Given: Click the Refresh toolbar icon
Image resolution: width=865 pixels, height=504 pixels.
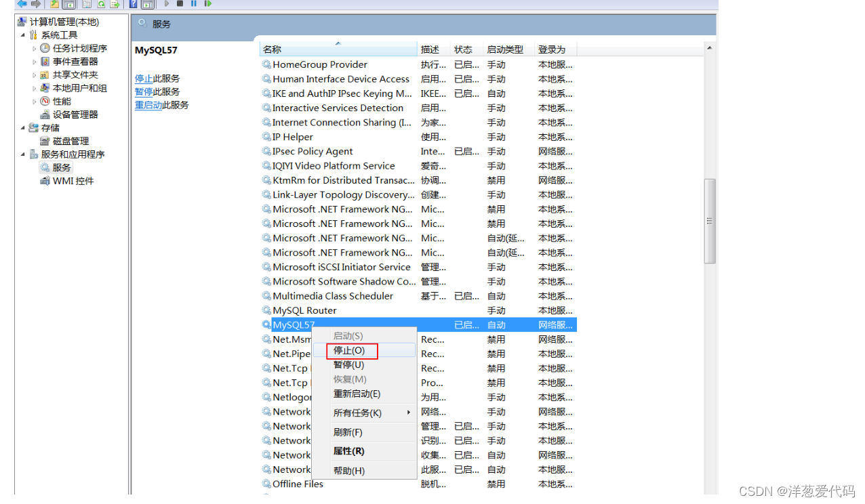Looking at the screenshot, I should (101, 3).
